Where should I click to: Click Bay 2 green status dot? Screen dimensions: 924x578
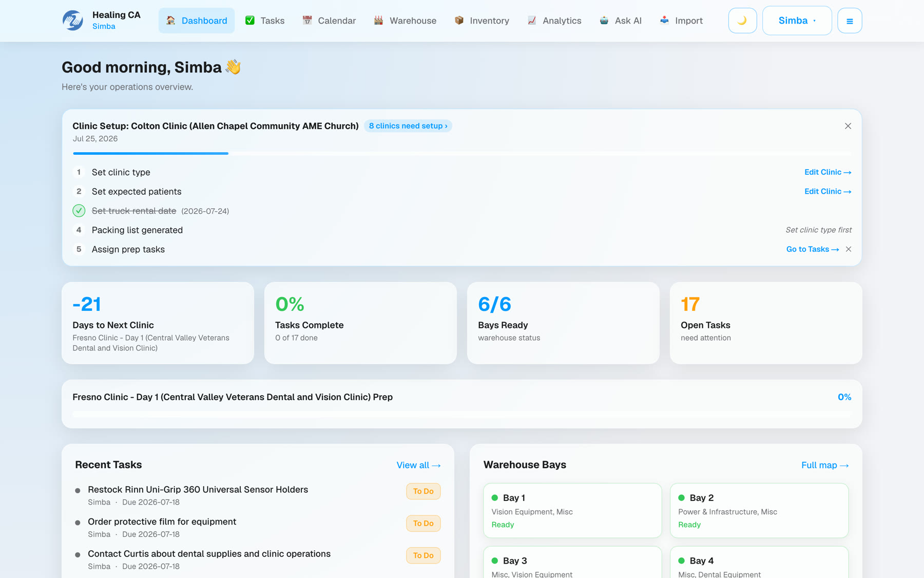coord(682,497)
